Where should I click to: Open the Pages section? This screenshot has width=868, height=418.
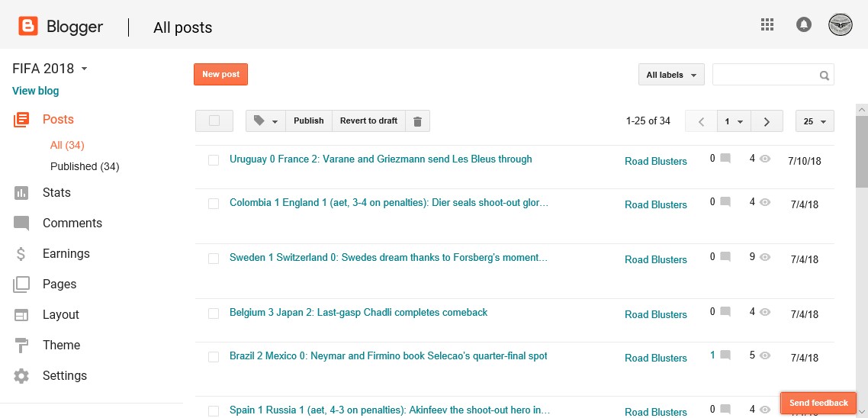coord(59,284)
